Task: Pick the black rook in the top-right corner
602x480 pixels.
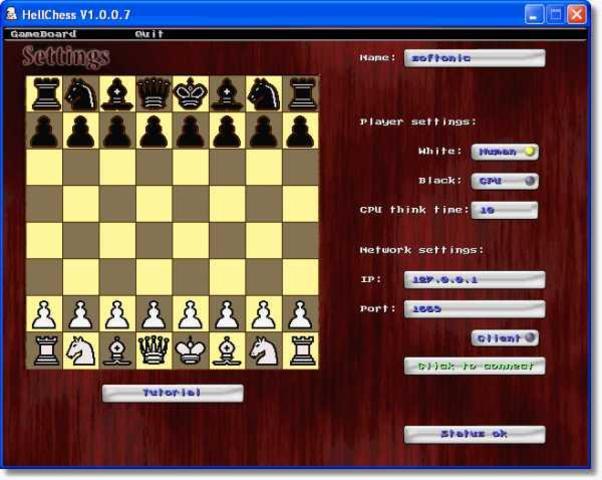Action: click(x=301, y=94)
